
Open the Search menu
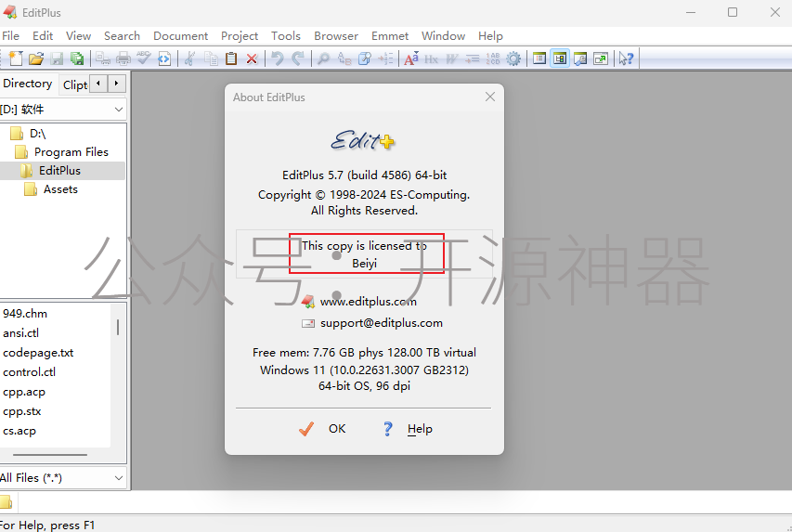point(122,36)
